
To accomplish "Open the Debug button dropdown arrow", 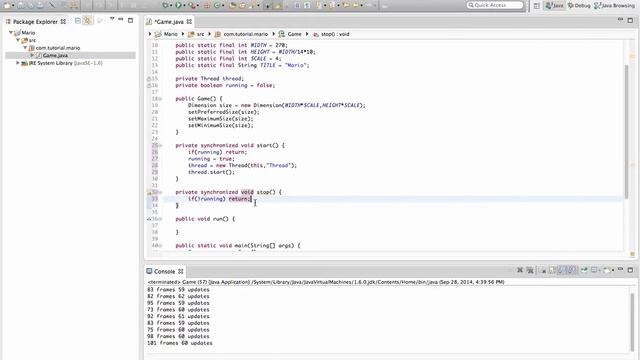I will 171,6.
